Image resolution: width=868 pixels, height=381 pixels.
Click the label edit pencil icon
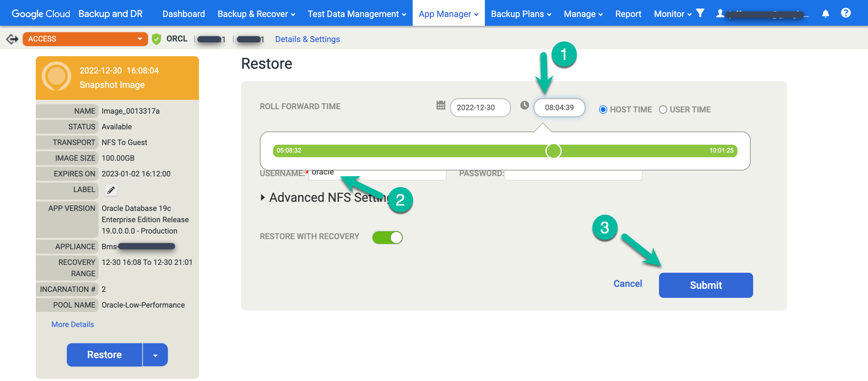pos(111,190)
